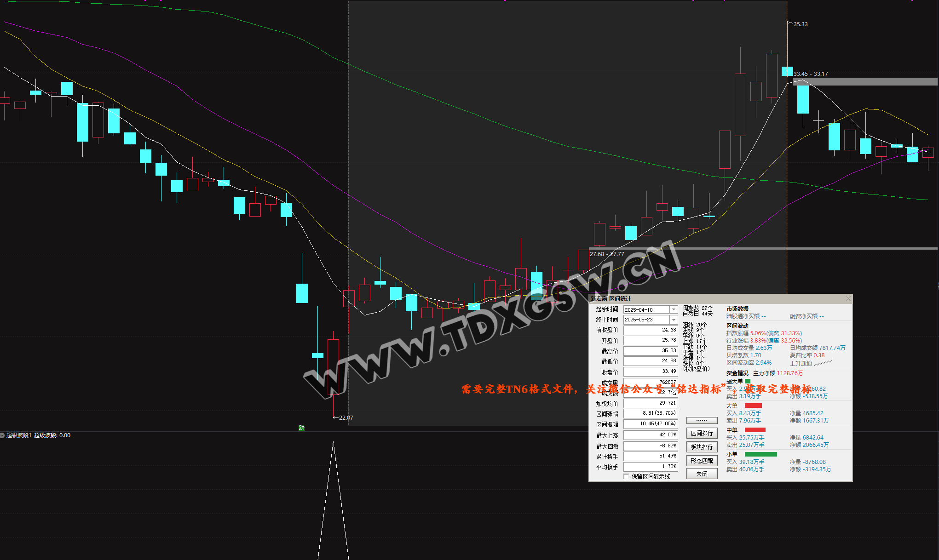Click the 板块排行 button

pos(702,447)
